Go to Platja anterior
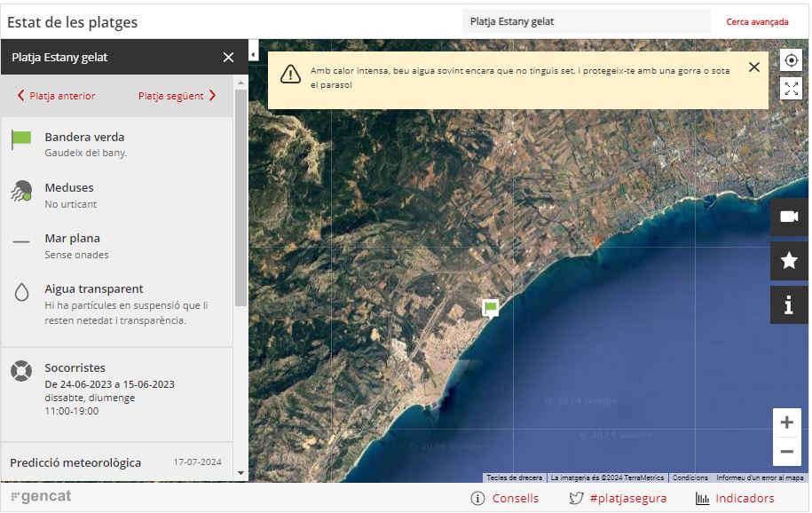This screenshot has height=513, width=812. [57, 96]
